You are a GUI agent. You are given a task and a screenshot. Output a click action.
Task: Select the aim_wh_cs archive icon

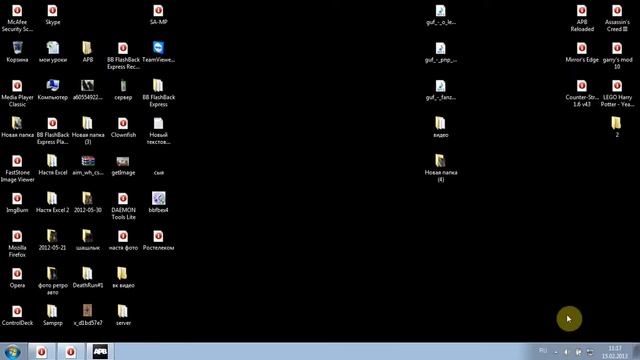[x=87, y=165]
